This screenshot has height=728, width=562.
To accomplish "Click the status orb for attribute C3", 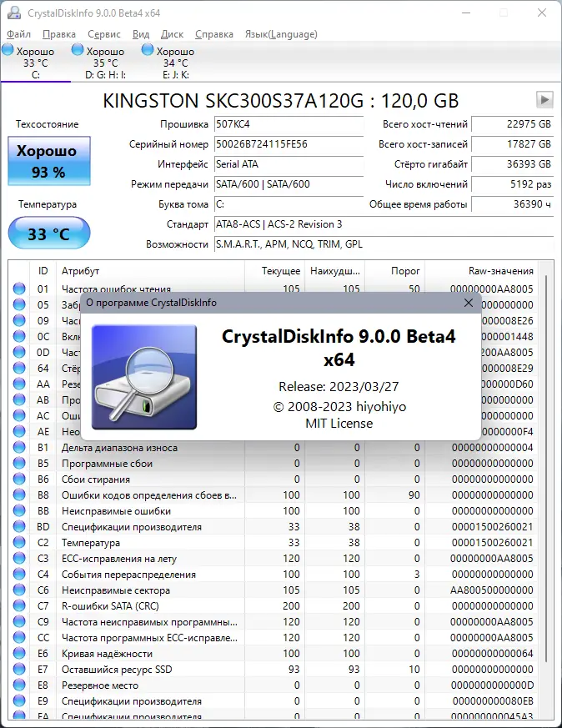I will [19, 558].
